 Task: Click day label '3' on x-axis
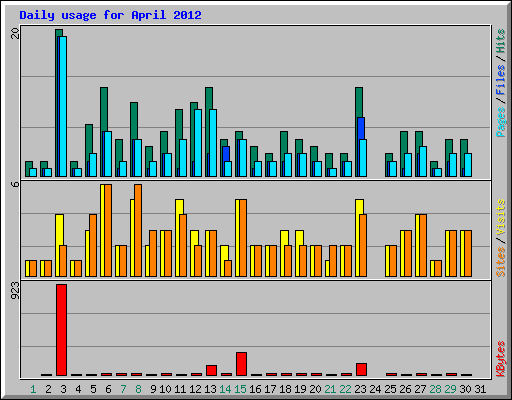point(63,389)
